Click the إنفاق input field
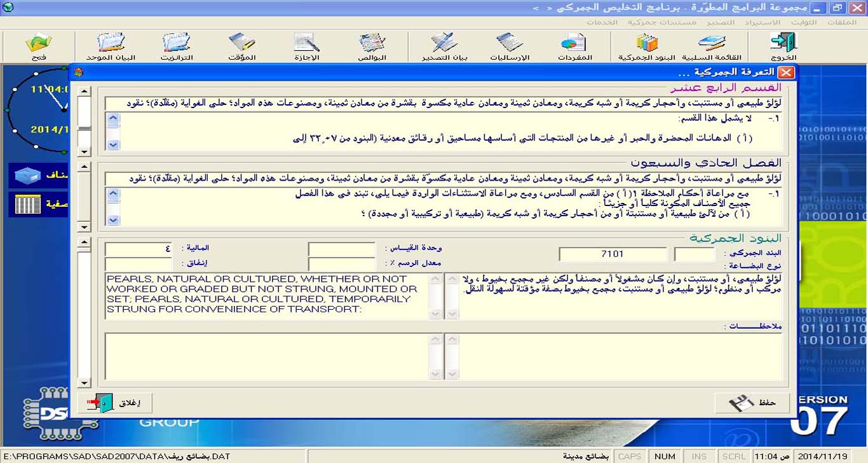This screenshot has width=868, height=463. click(x=139, y=264)
